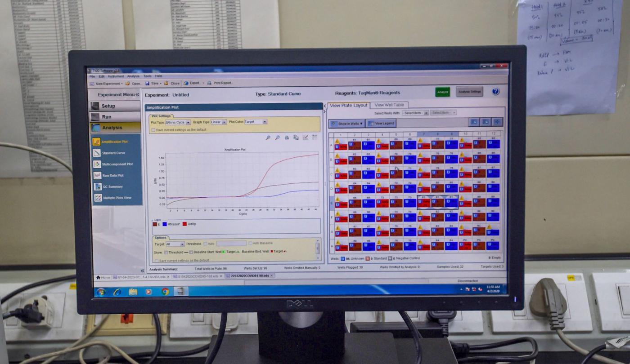Open the New Experiment dropdown arrow
The height and width of the screenshot is (364, 630).
(x=121, y=84)
